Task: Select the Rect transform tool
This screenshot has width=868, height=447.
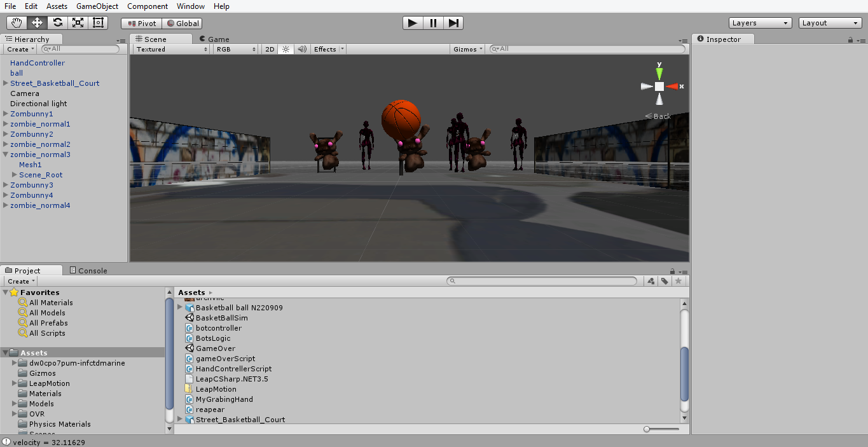Action: coord(98,23)
